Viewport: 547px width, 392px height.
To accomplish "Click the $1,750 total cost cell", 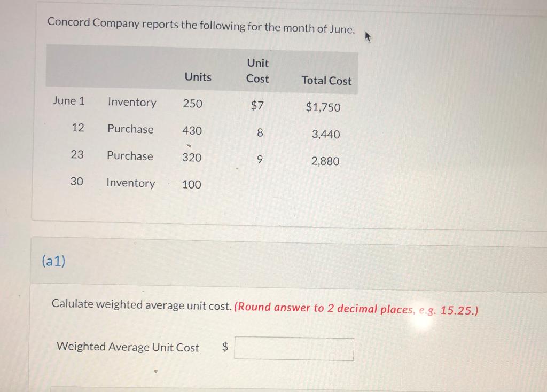I will [323, 107].
